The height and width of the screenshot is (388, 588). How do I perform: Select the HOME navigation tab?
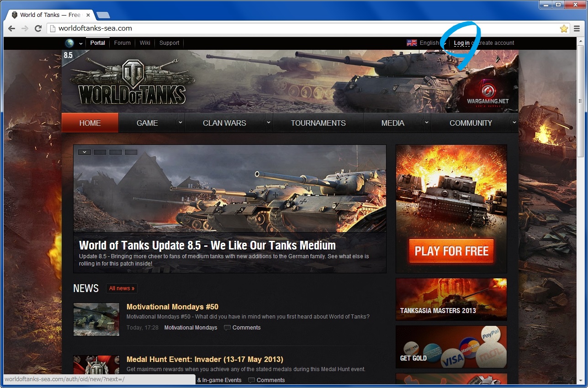pos(90,123)
